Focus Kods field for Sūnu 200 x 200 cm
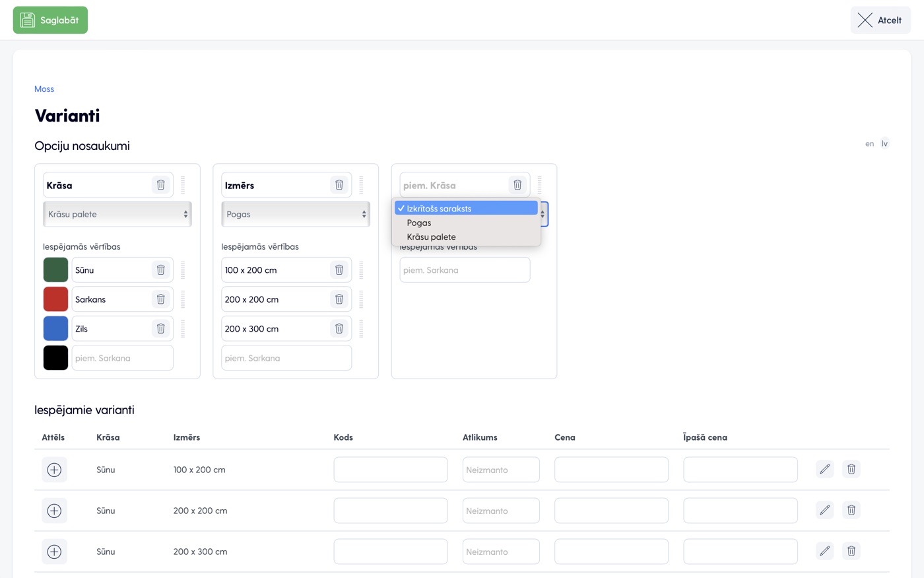924x578 pixels. (x=391, y=511)
